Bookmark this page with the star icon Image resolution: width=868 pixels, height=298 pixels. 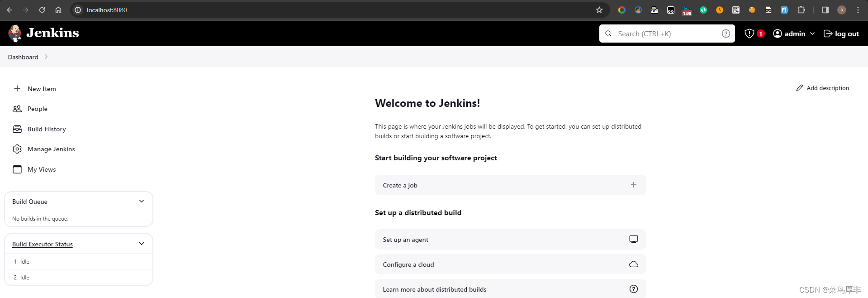click(x=599, y=10)
